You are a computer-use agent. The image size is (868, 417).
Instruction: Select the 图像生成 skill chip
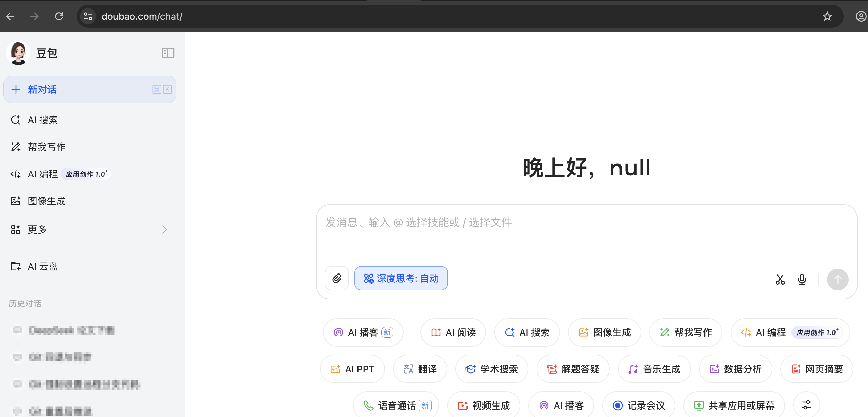(x=605, y=332)
